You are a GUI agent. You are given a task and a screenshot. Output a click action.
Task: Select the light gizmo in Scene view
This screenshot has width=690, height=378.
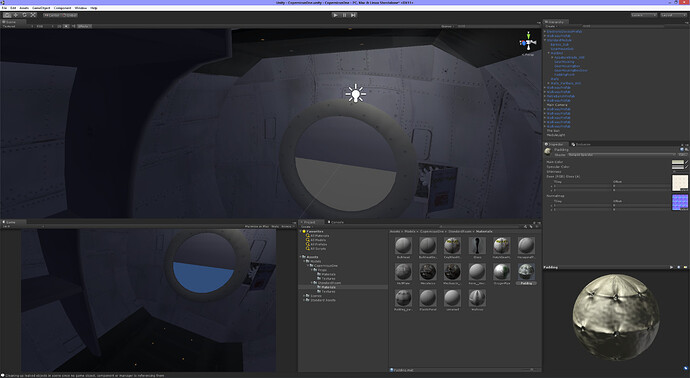(356, 93)
